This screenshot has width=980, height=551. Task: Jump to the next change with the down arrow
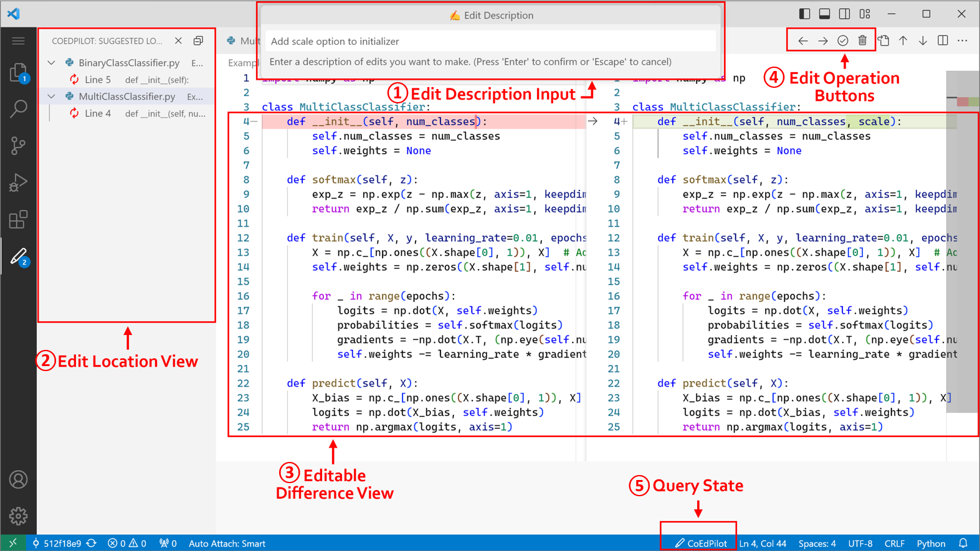(923, 41)
